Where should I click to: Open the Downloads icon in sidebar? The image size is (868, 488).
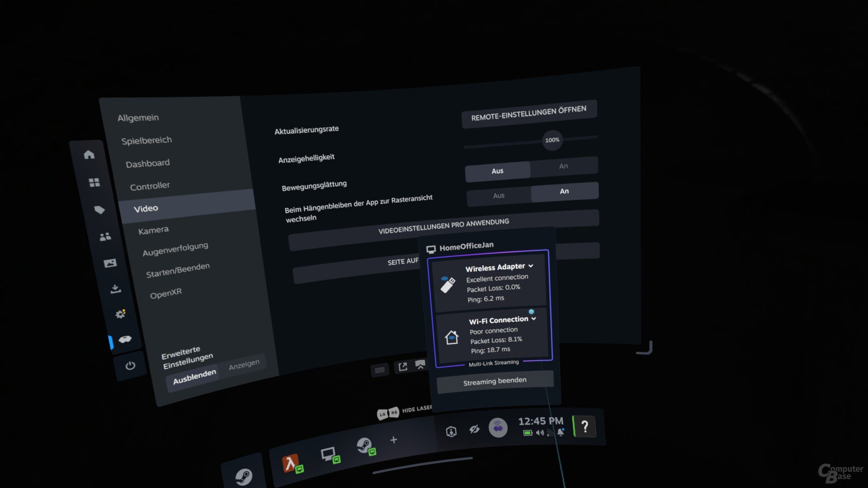click(x=115, y=289)
